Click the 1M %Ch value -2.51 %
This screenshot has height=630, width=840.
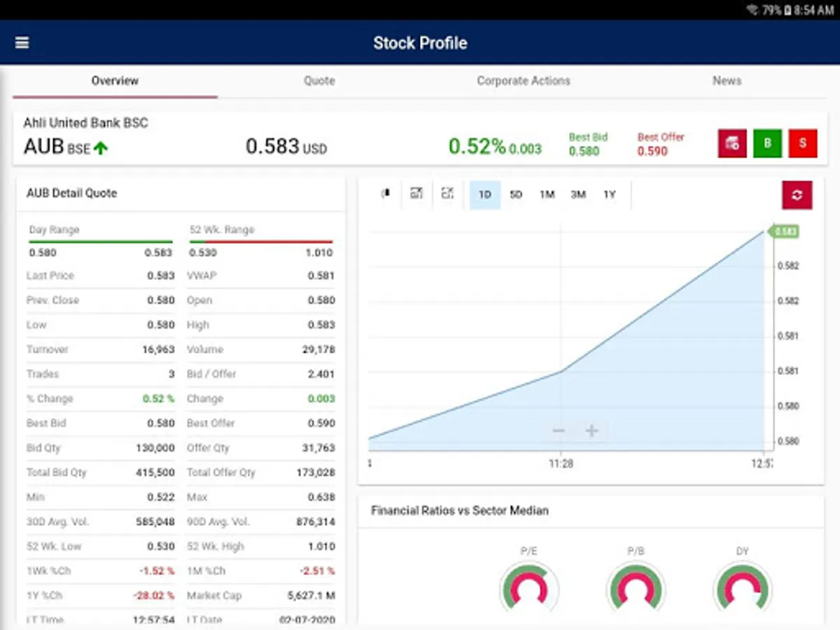[317, 571]
